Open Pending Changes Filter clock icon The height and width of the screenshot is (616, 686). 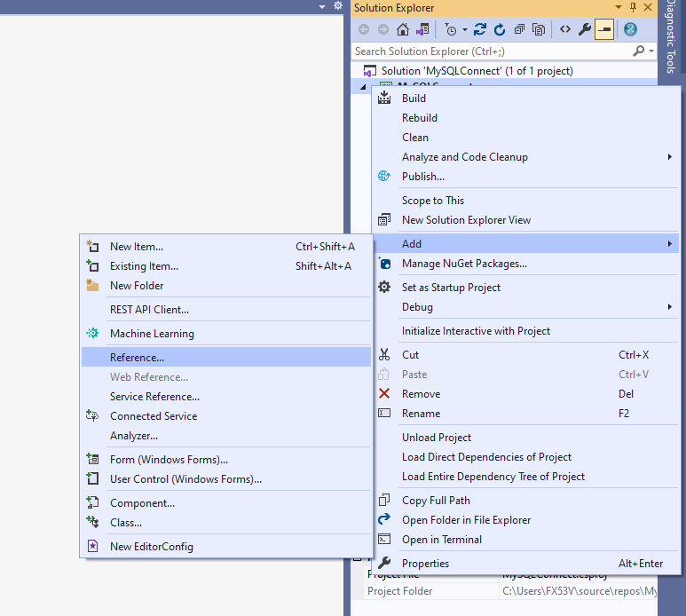450,29
